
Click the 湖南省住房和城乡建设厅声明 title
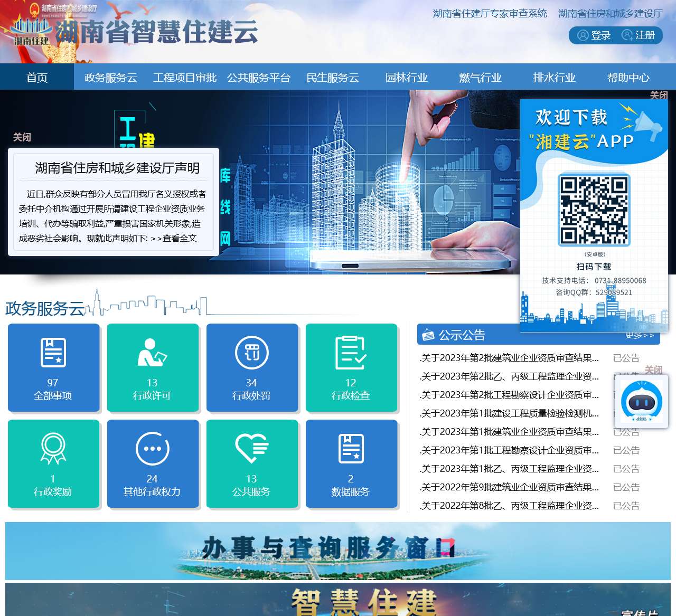[x=117, y=168]
